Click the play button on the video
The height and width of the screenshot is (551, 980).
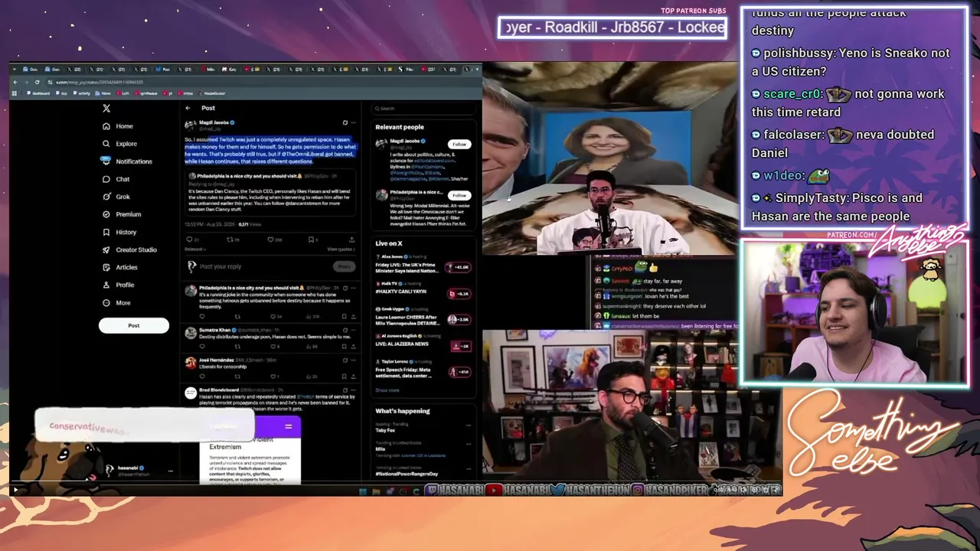(15, 490)
